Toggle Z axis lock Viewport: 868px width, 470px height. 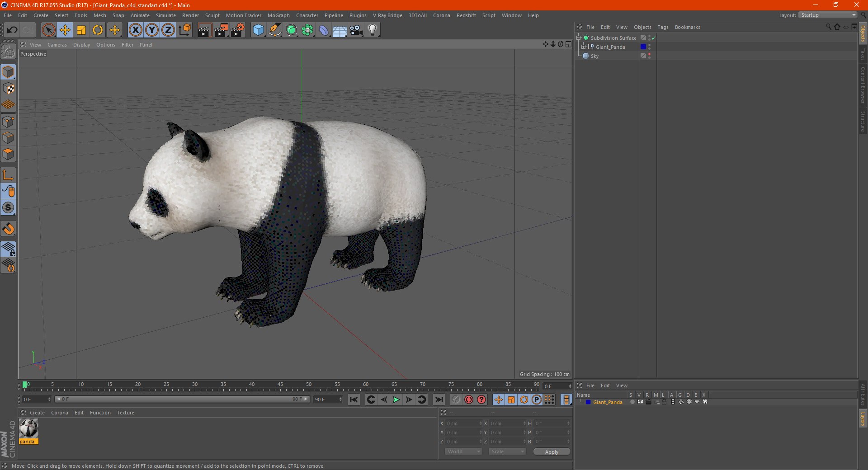pos(168,30)
